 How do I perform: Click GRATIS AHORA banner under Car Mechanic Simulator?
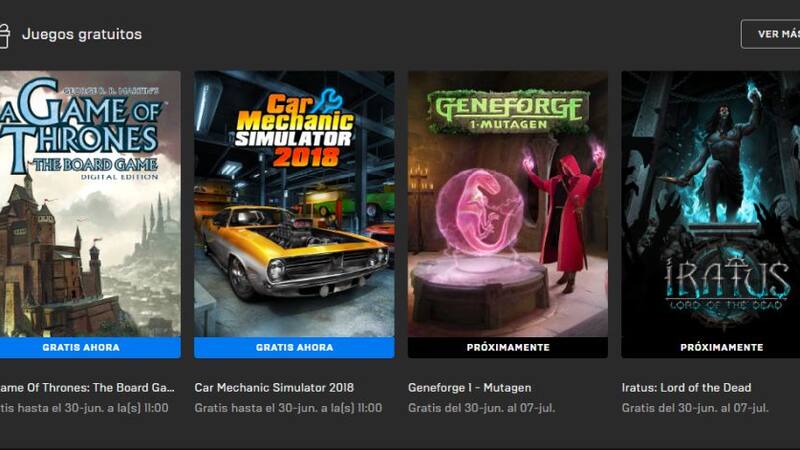[x=294, y=347]
